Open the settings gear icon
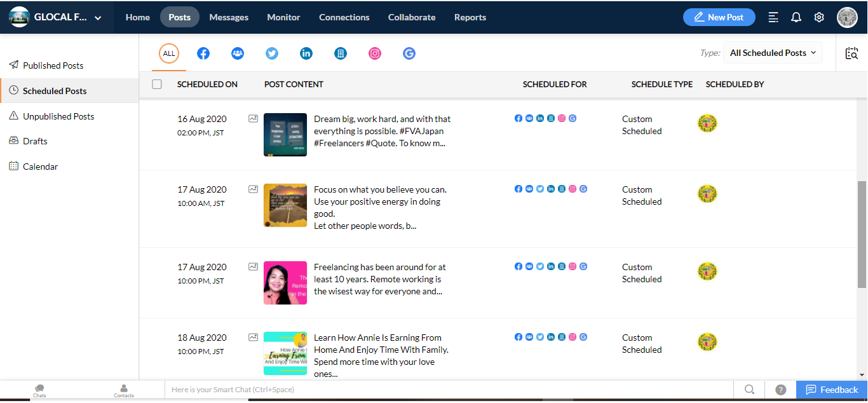The image size is (868, 403). (x=819, y=17)
